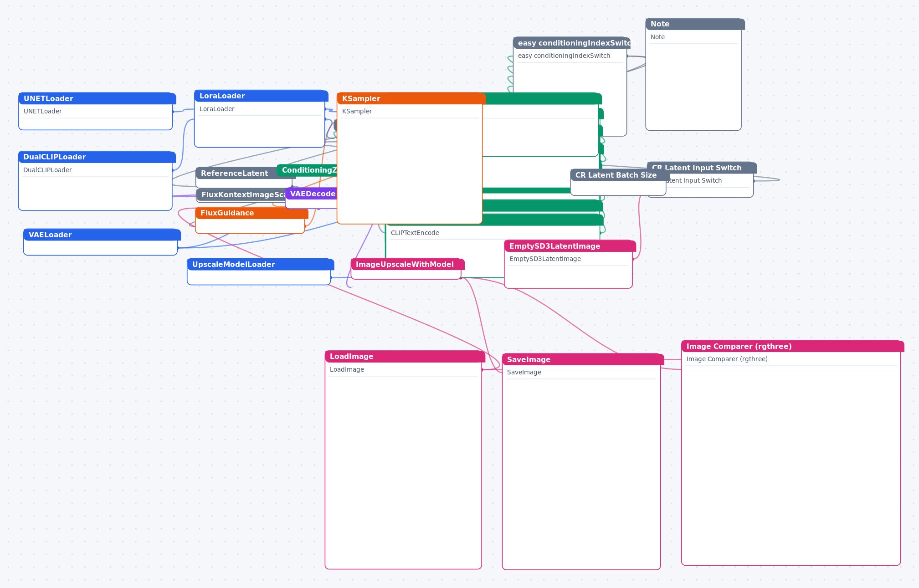Select the FluxKontextImageScale node header

coord(241,194)
